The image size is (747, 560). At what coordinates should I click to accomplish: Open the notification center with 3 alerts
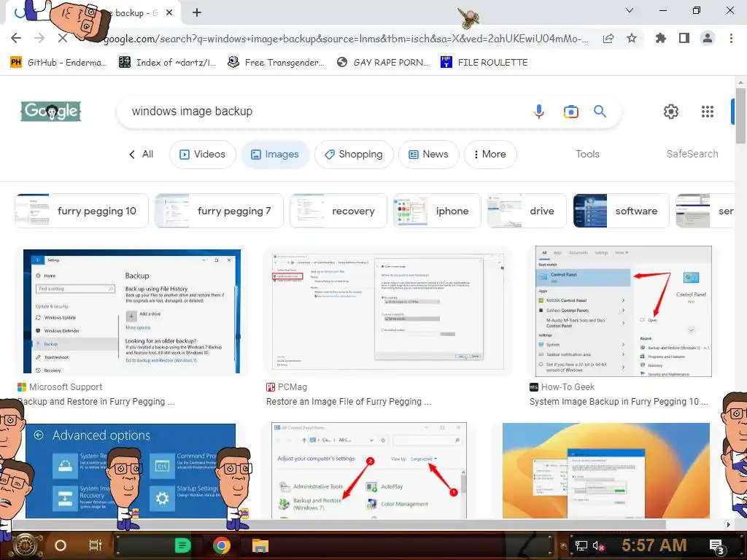tap(718, 546)
